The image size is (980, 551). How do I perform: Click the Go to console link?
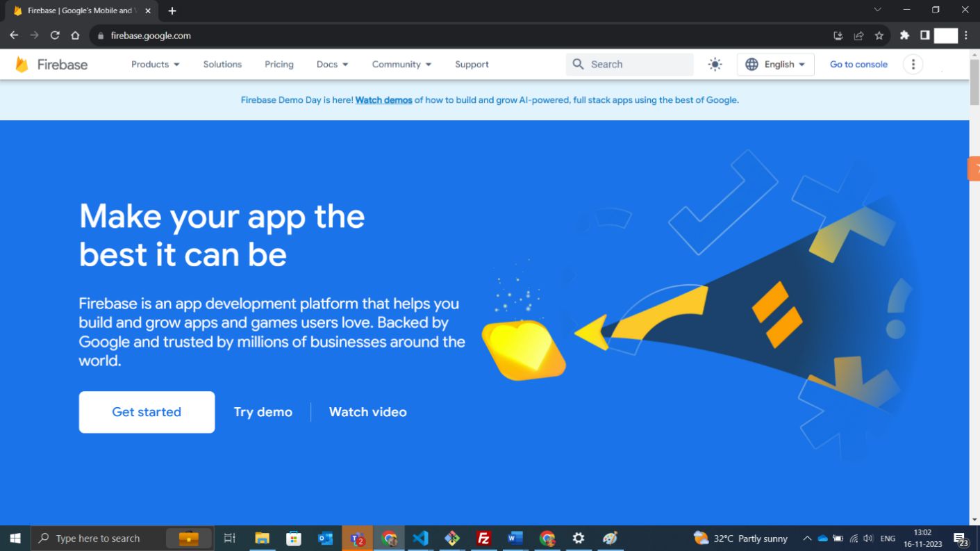click(858, 64)
